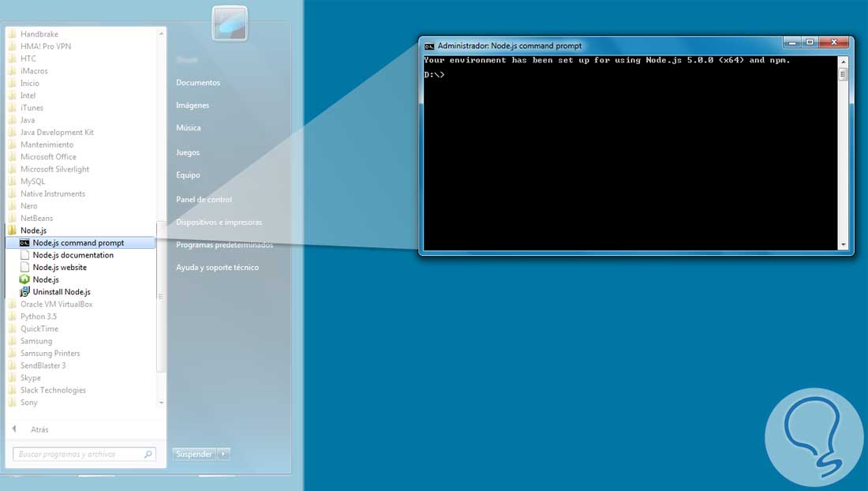Expand Oracle VM VirtualBox folder
Screen dimensions: 868x491
coord(56,305)
